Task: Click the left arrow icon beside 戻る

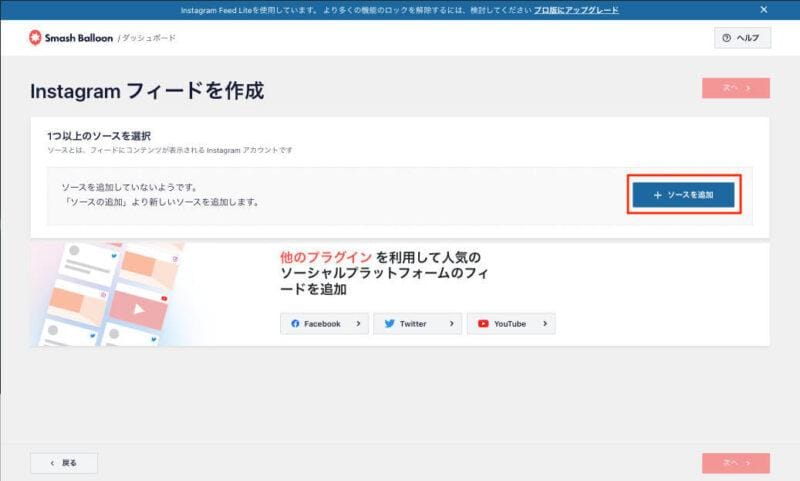Action: [49, 463]
